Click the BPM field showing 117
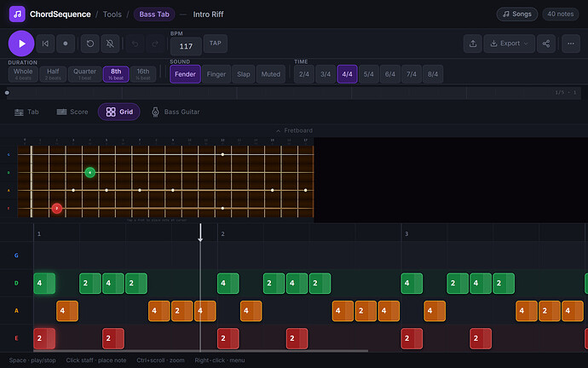Screen dimensions: 588x368 pos(186,47)
